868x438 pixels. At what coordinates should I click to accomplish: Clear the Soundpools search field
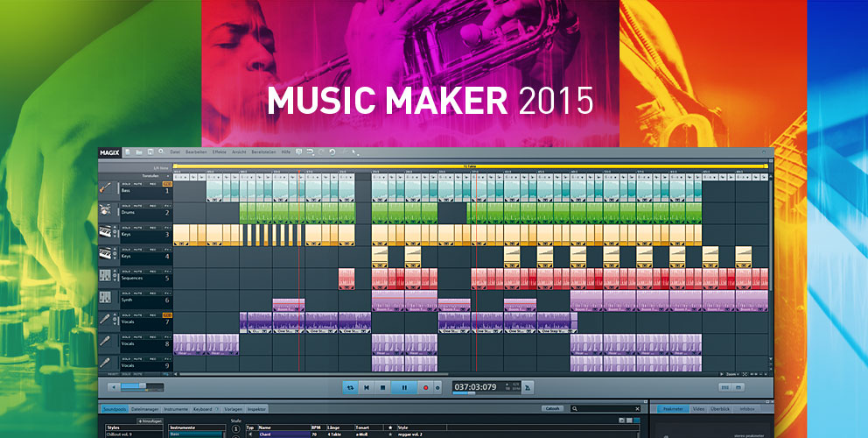point(637,408)
